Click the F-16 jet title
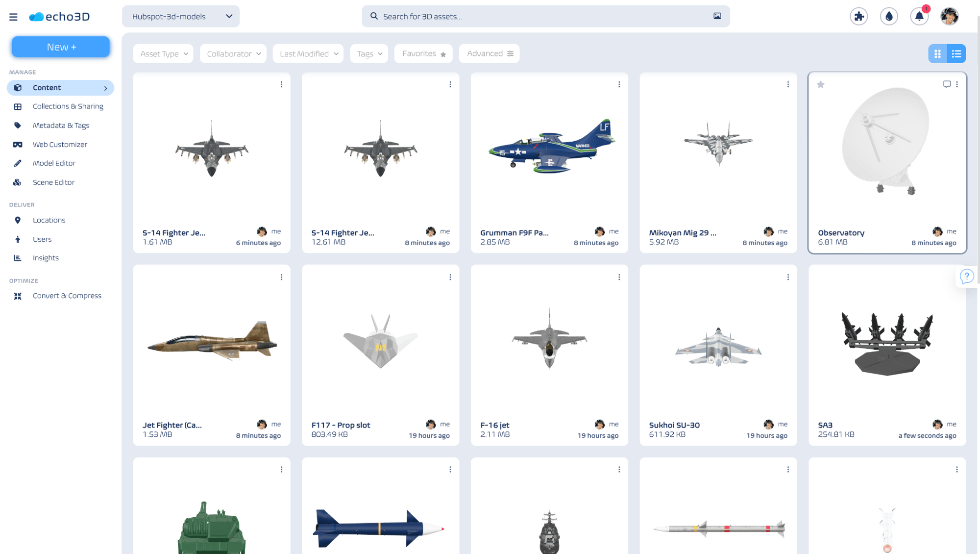 pyautogui.click(x=495, y=425)
